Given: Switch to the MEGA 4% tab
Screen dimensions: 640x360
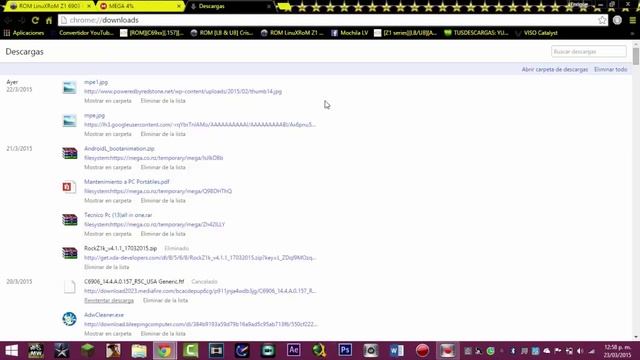Looking at the screenshot, I should coord(139,6).
